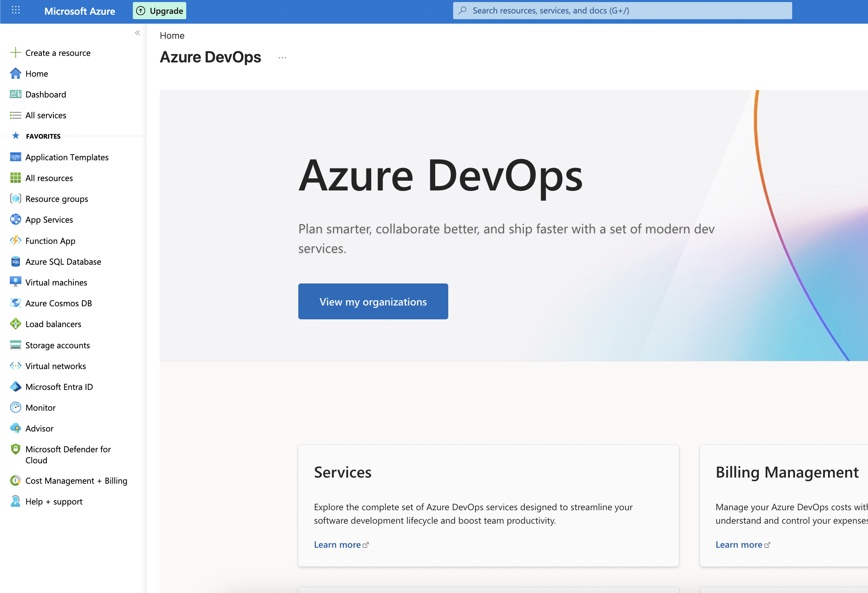Click the App Services globe icon

(15, 219)
